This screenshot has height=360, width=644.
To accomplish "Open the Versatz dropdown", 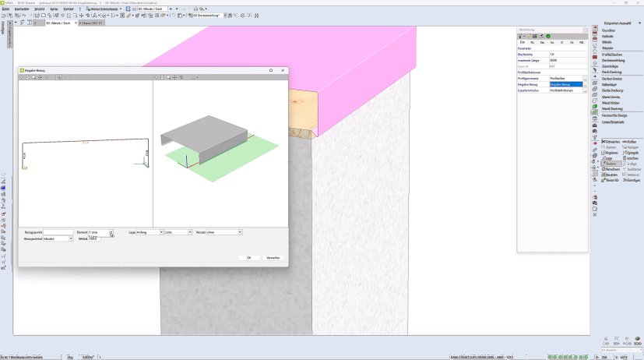I will pos(240,232).
